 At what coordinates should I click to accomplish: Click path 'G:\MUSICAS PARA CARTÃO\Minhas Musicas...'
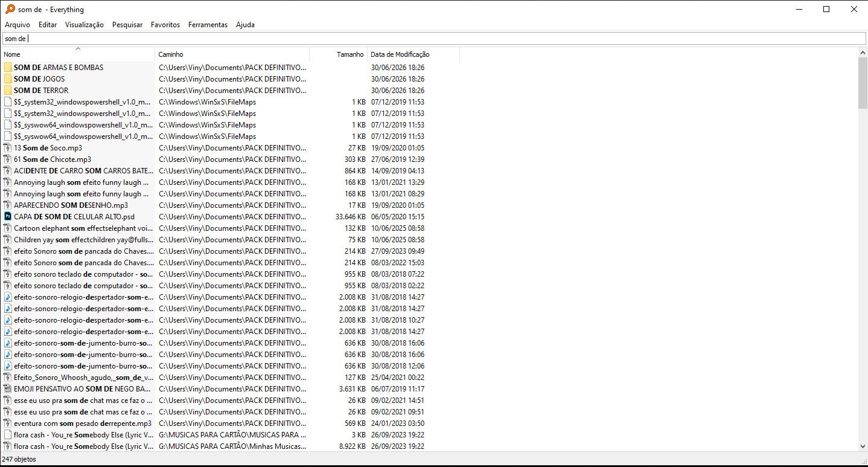coord(232,446)
